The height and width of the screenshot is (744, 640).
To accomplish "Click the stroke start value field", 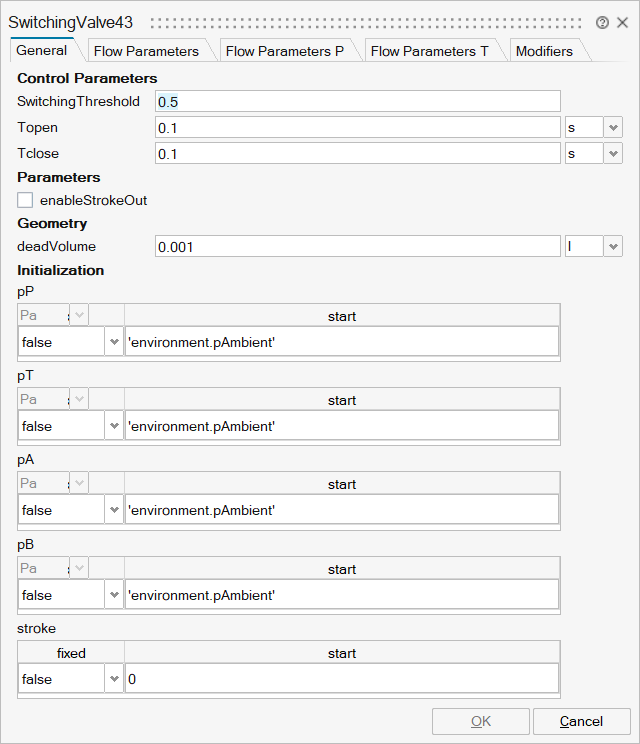I will (x=341, y=679).
